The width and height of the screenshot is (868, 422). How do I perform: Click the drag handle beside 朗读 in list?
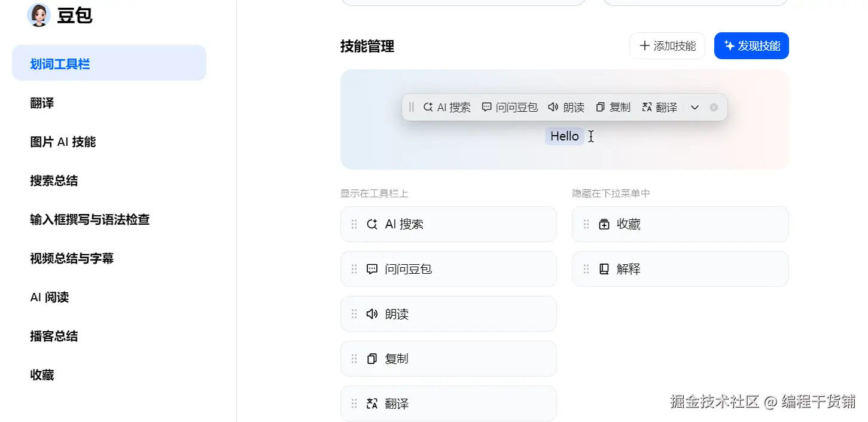(354, 314)
